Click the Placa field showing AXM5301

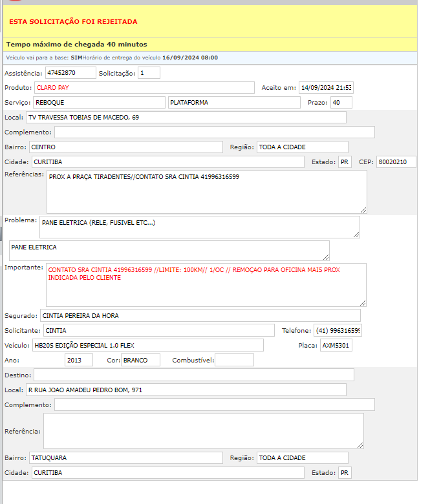[336, 345]
